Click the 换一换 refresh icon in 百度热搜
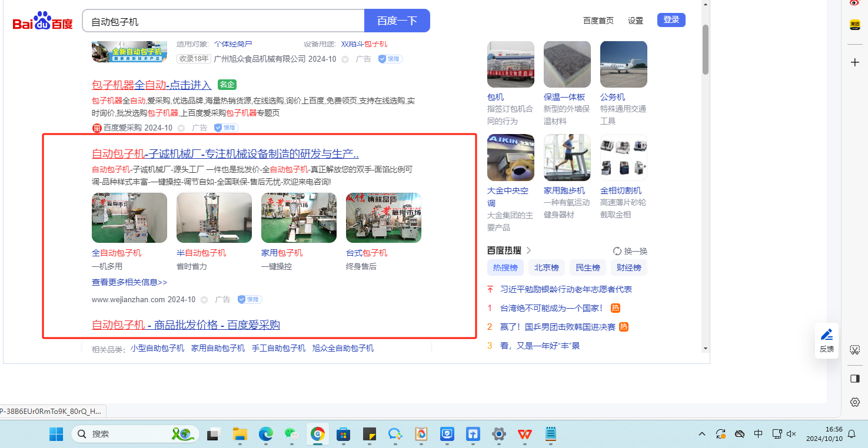Viewport: 868px width, 448px height. click(617, 251)
